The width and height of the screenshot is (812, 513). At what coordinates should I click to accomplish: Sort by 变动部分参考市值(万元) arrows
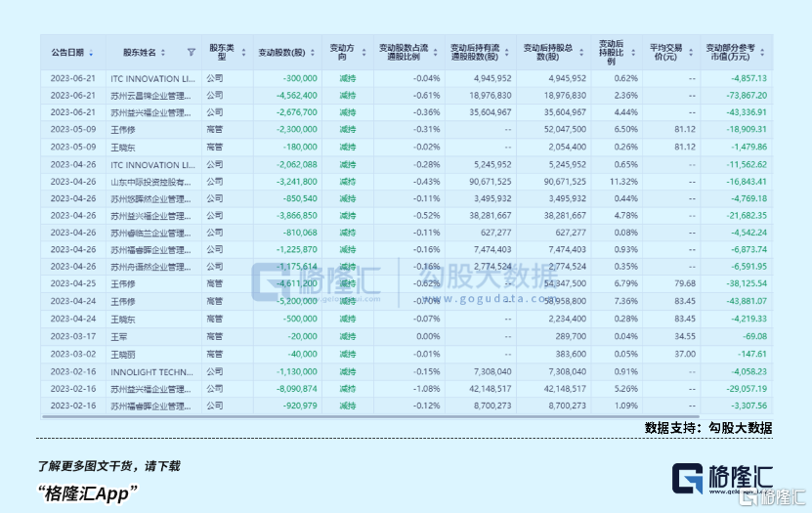pos(762,53)
